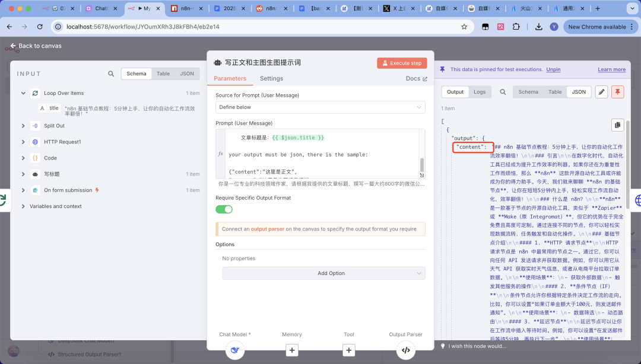The width and height of the screenshot is (641, 364).
Task: Click the Execute step button
Action: [402, 63]
